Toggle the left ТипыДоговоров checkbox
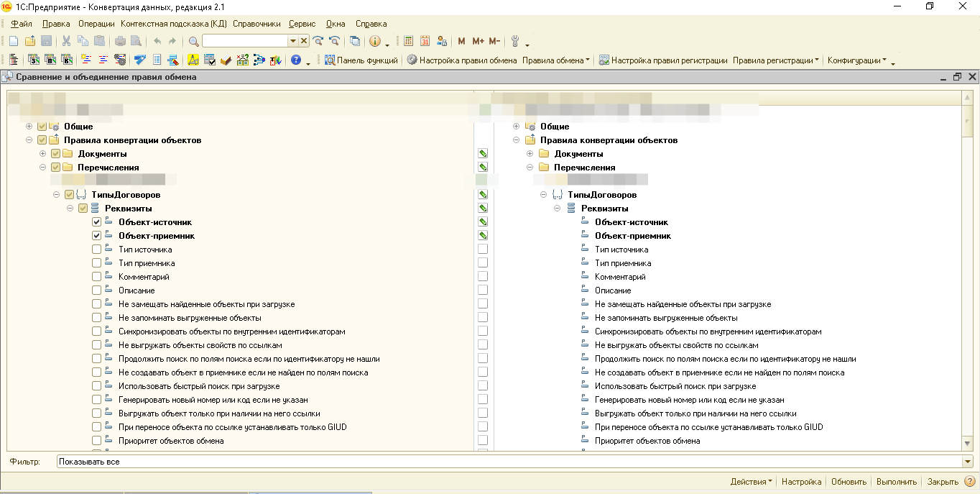The width and height of the screenshot is (980, 494). click(x=69, y=195)
